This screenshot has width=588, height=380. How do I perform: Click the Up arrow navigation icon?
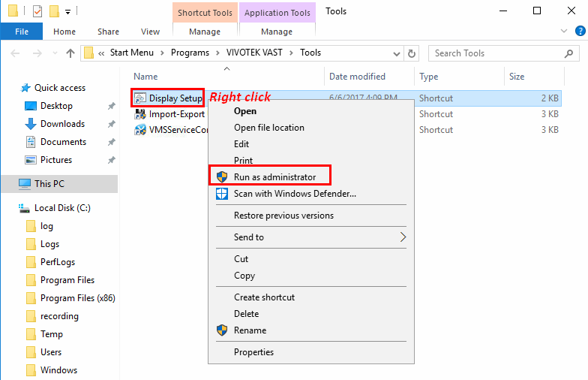(70, 53)
